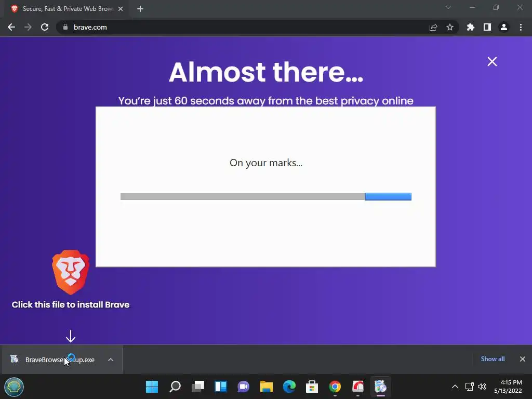This screenshot has height=399, width=532.
Task: Click the seashell icon in taskbar corner
Action: coord(14,387)
